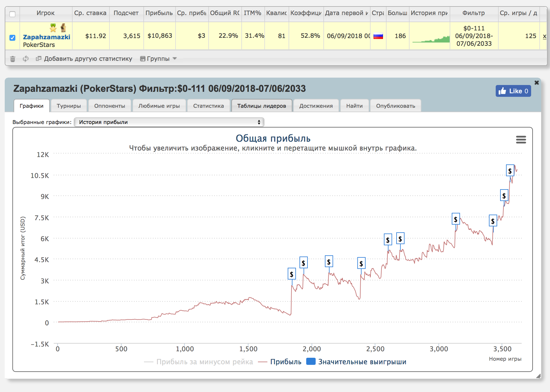Click Добавить другую статистику
This screenshot has height=392, width=550.
point(84,59)
